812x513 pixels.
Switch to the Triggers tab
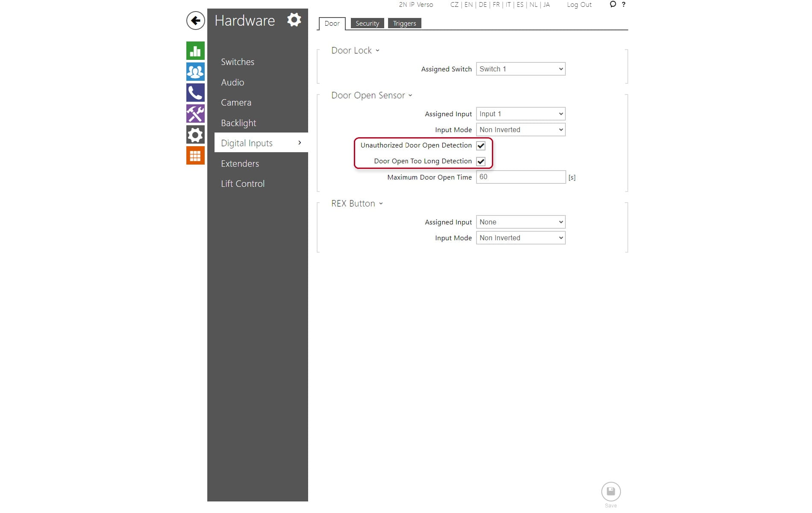click(404, 24)
